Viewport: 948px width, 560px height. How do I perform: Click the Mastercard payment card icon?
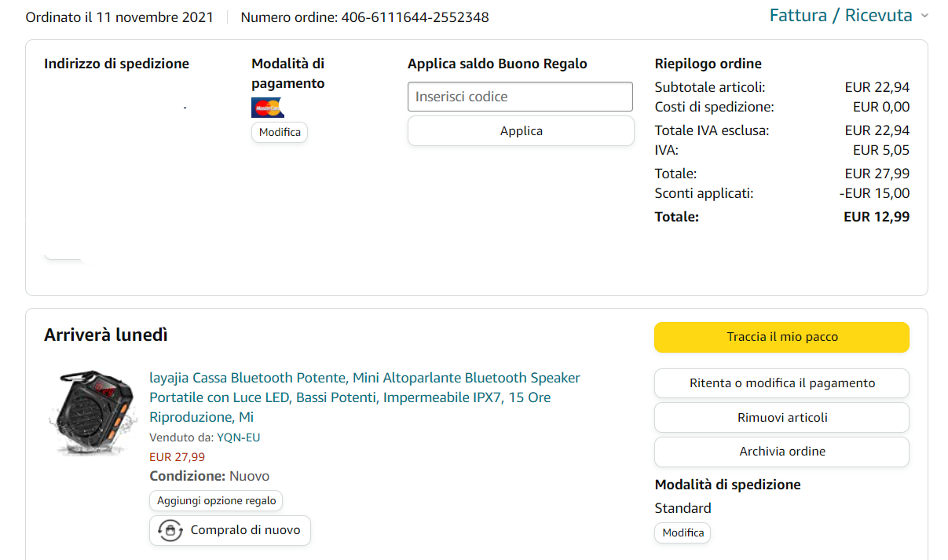click(x=267, y=108)
